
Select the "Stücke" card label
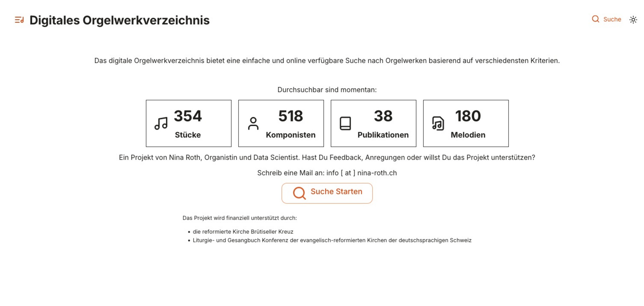(x=188, y=135)
